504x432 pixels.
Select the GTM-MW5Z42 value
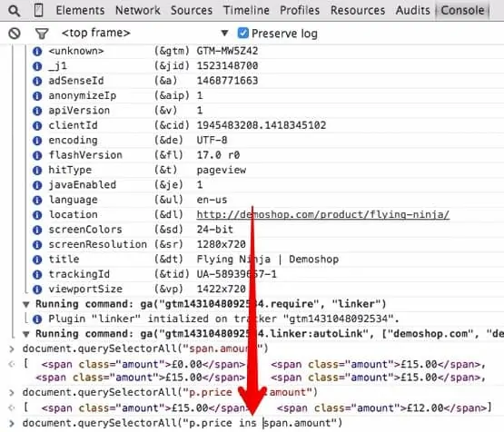(227, 51)
